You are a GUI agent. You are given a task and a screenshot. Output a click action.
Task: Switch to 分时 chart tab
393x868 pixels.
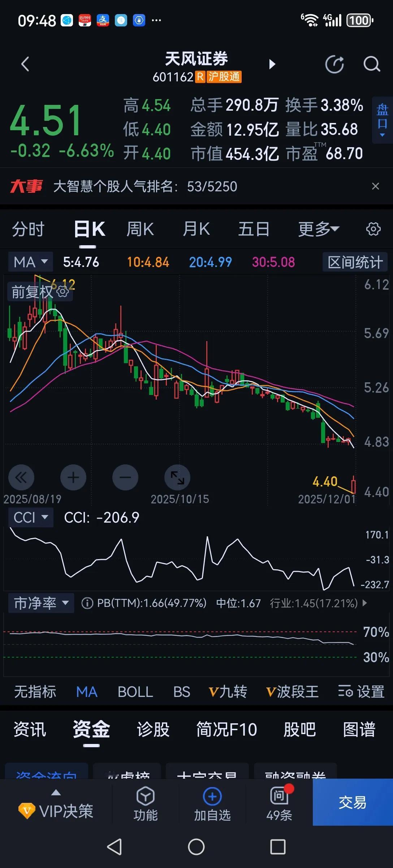(x=28, y=229)
